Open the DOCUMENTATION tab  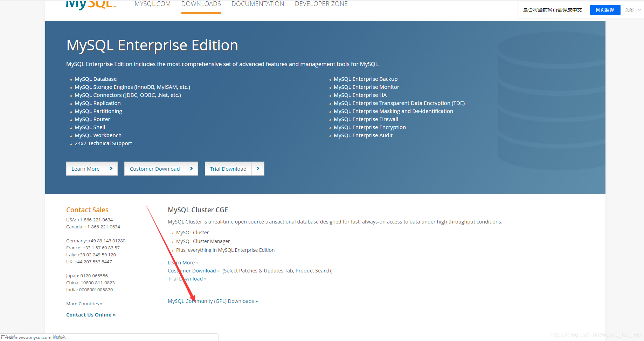point(258,4)
